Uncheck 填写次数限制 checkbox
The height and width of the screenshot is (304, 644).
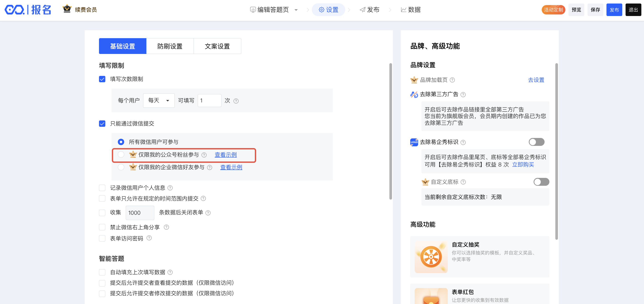(102, 79)
